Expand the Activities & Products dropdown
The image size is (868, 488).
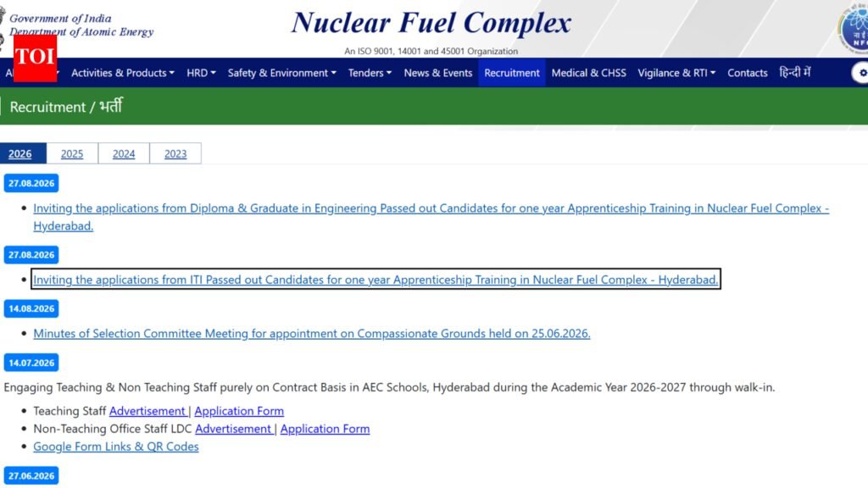tap(122, 73)
